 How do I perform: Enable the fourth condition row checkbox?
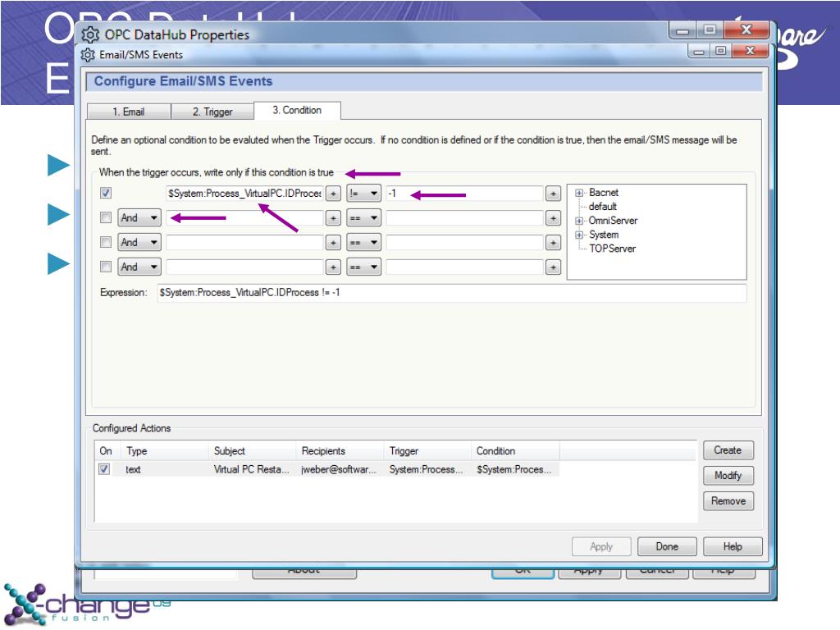106,267
